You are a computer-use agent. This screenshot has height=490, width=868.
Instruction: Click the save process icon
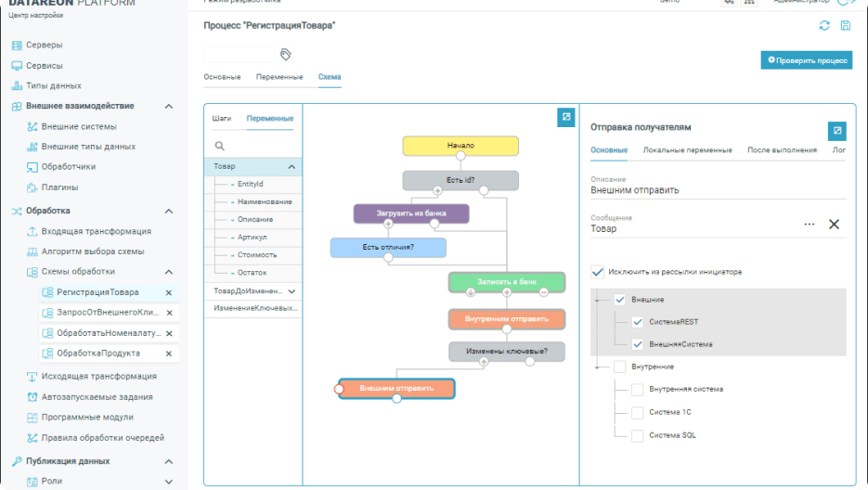(x=846, y=25)
